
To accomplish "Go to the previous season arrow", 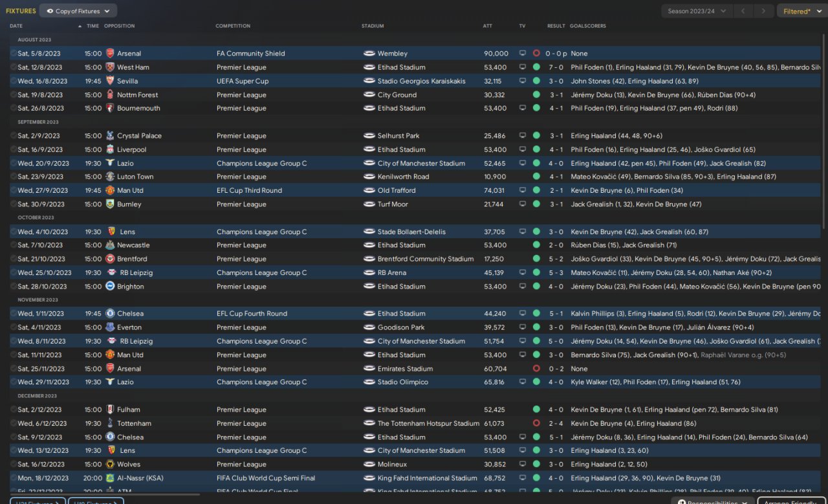I will click(x=745, y=11).
